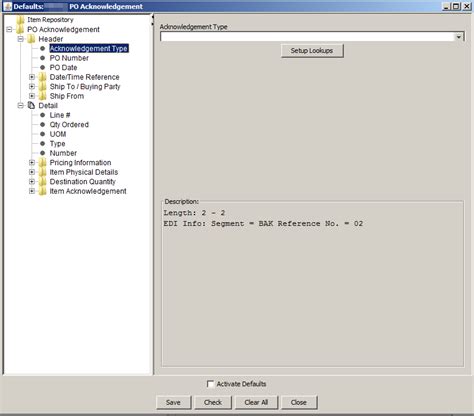Click the Item Repository folder icon
The image size is (474, 416).
coord(21,20)
